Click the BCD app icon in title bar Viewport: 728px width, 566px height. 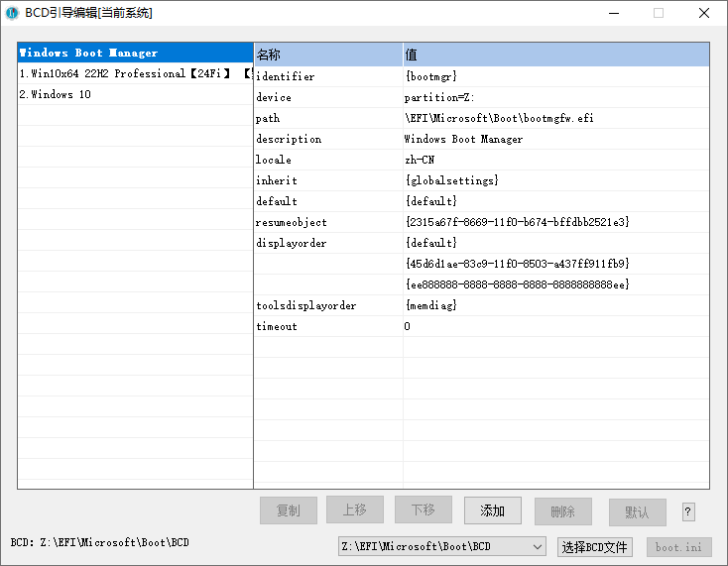tap(13, 13)
